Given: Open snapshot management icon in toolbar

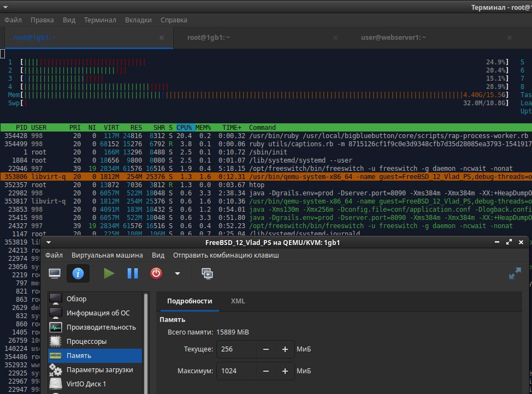Looking at the screenshot, I should pos(207,273).
